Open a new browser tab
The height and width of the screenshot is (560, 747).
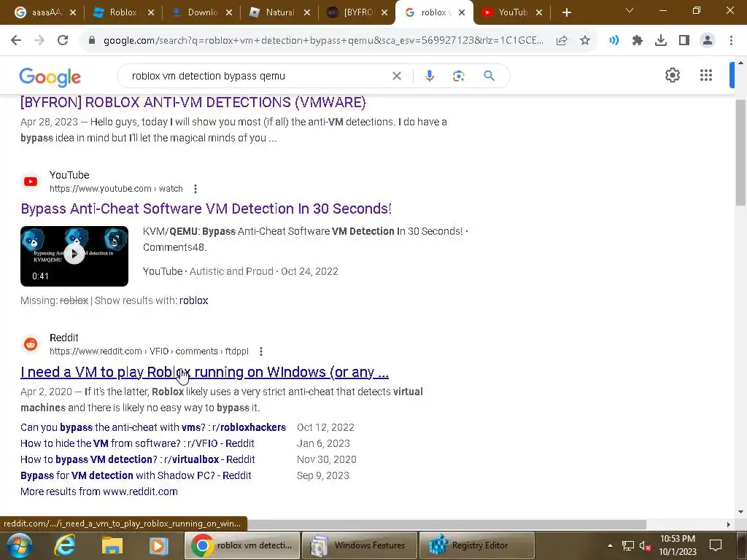point(566,12)
